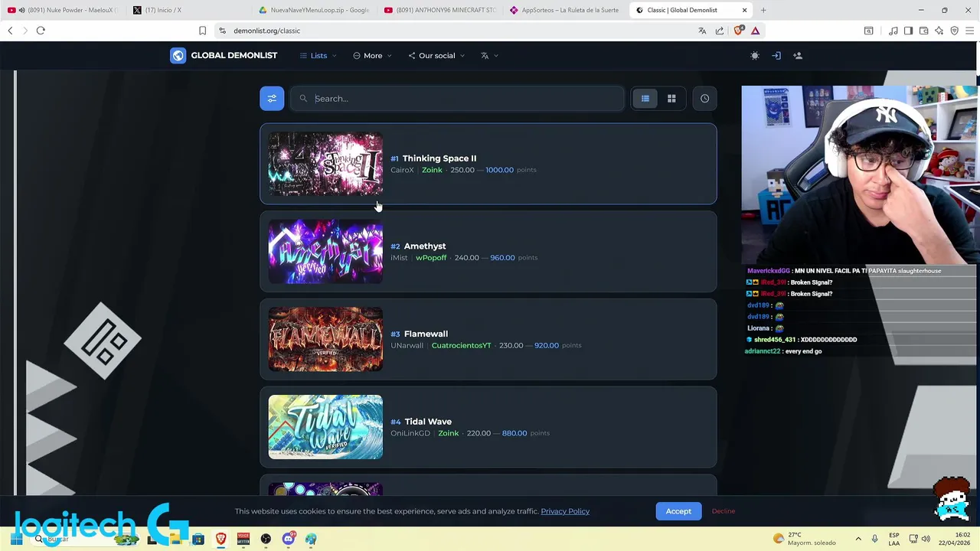Click creator UNarwall name

407,345
